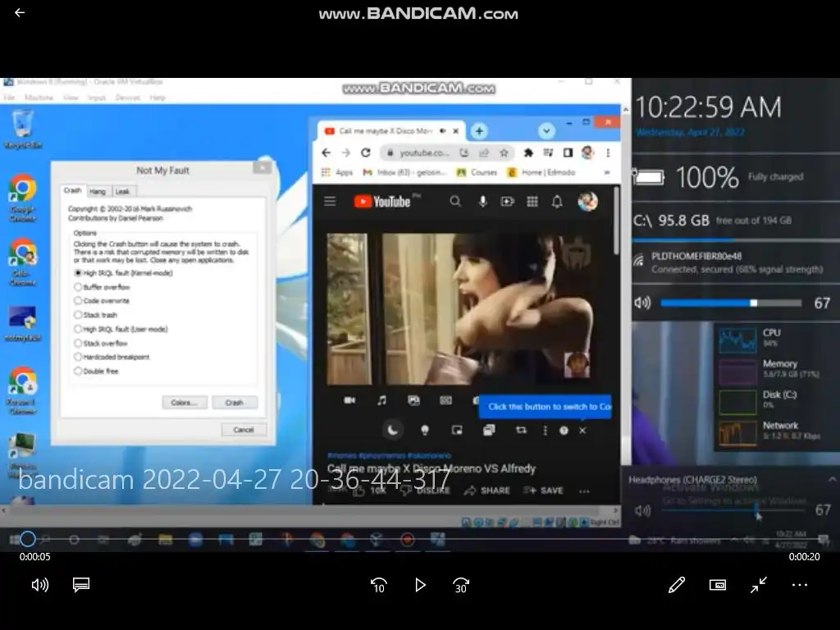Click Cancel in Not My Fault dialog
The width and height of the screenshot is (840, 630).
[x=243, y=430]
